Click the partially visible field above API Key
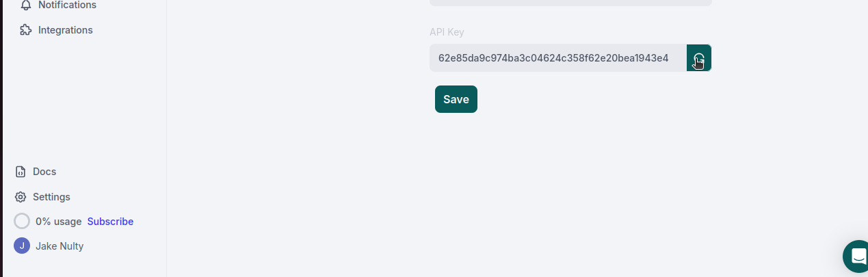Image resolution: width=868 pixels, height=277 pixels. click(x=570, y=3)
